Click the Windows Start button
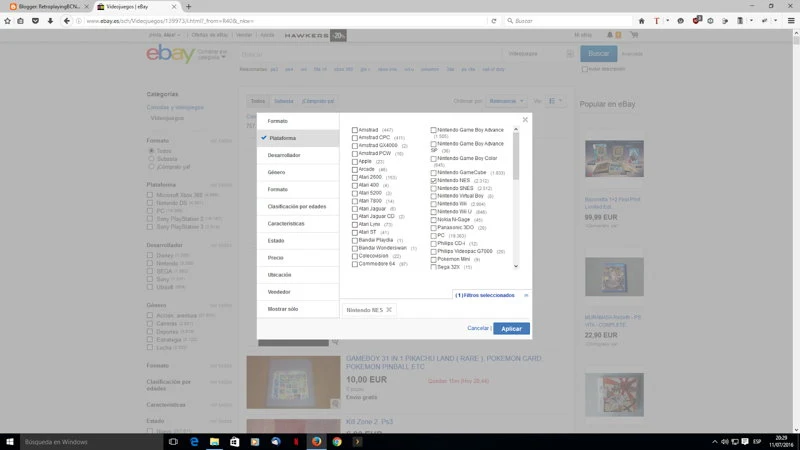 (11, 441)
